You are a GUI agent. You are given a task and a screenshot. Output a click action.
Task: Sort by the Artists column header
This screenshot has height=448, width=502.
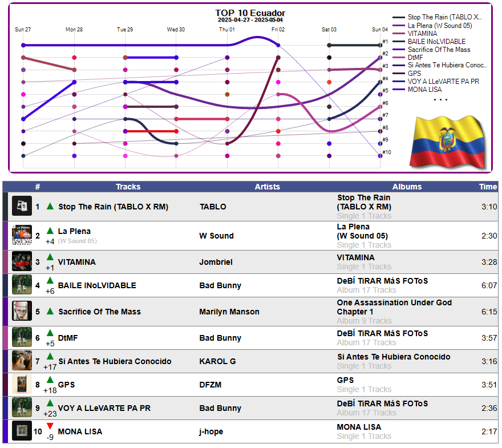[x=268, y=187]
